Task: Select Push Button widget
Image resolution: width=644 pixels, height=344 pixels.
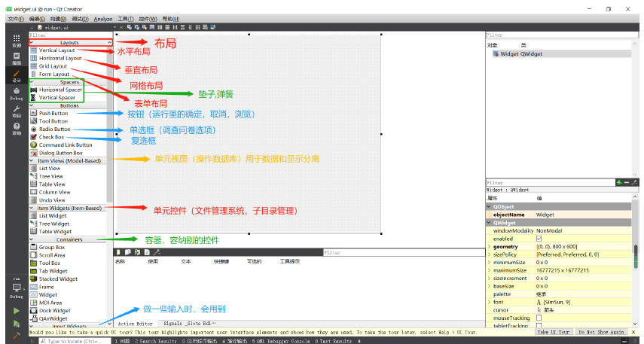Action: click(x=49, y=113)
